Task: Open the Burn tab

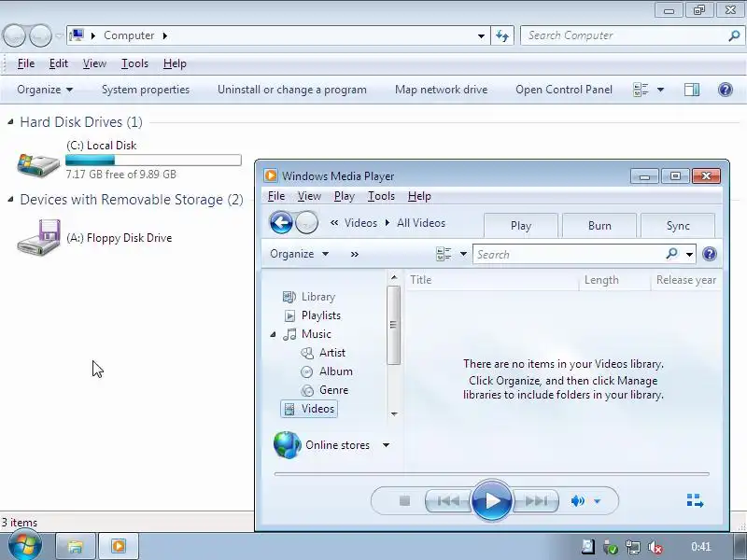Action: (599, 226)
